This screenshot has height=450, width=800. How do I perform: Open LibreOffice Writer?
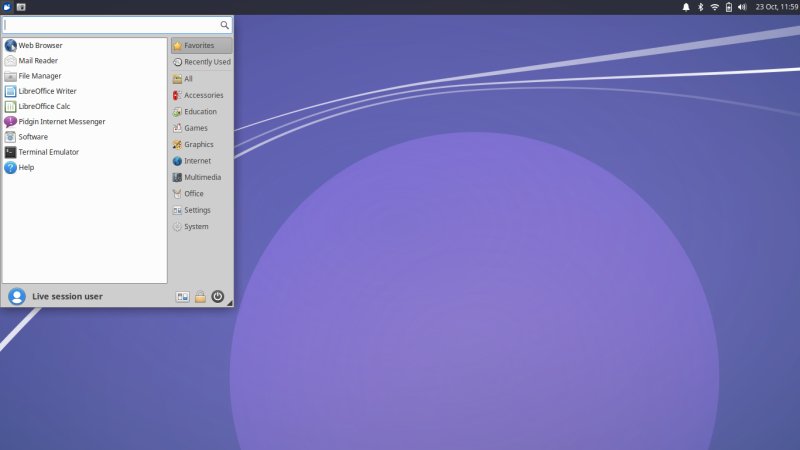click(46, 91)
